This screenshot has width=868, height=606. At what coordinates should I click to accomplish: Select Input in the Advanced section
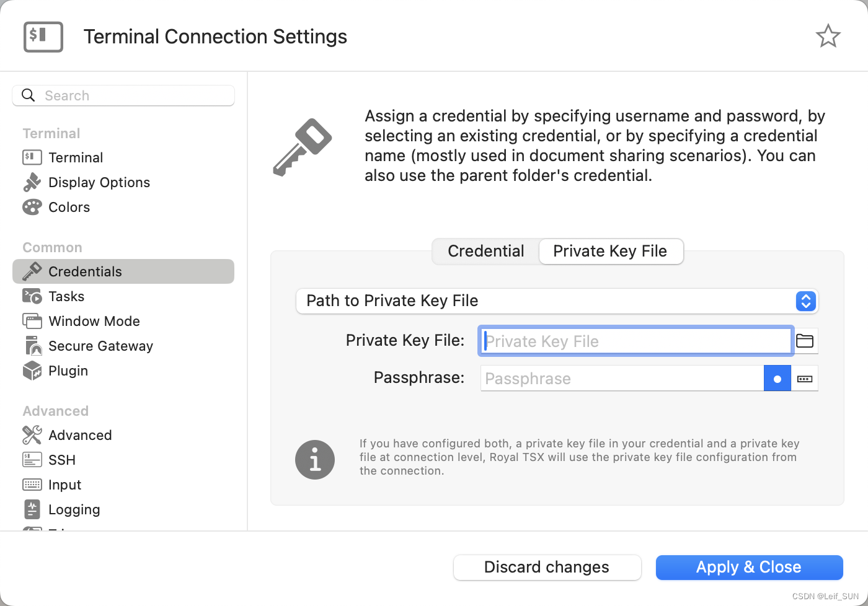pyautogui.click(x=64, y=485)
